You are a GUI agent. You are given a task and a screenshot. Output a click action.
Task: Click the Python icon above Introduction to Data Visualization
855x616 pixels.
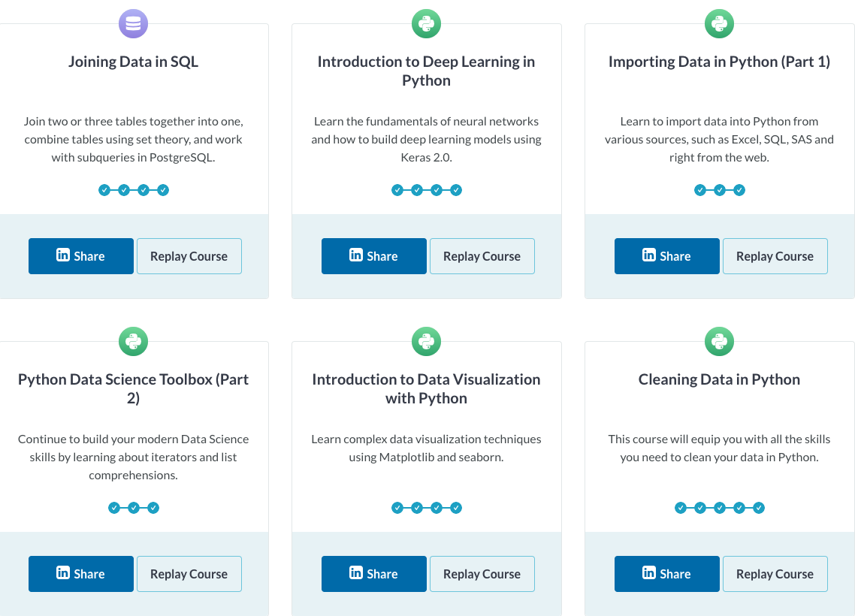point(426,341)
